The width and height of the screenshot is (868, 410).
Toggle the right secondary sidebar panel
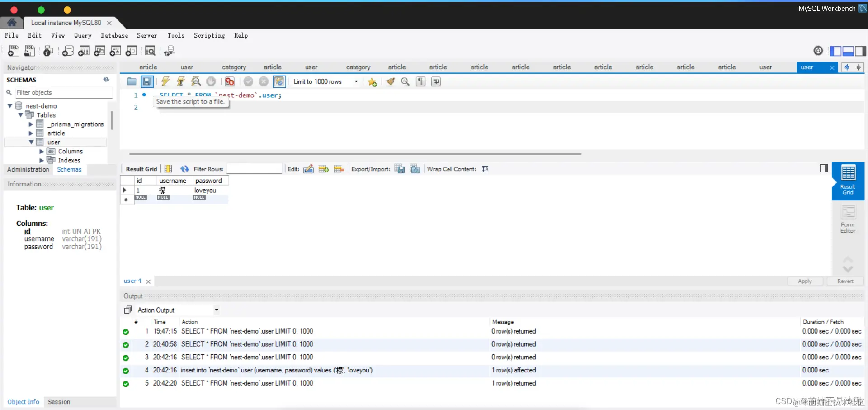pos(860,51)
